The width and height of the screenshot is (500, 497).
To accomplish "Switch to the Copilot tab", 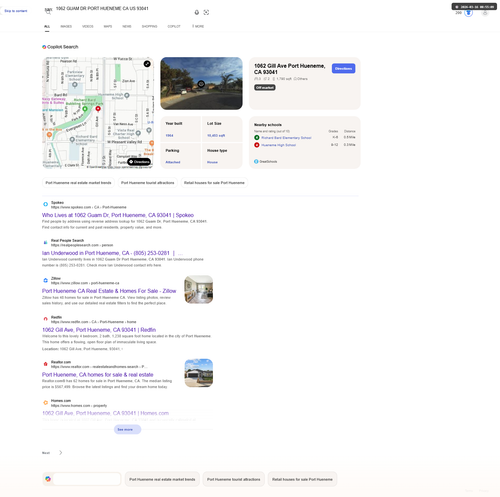I will coord(174,26).
